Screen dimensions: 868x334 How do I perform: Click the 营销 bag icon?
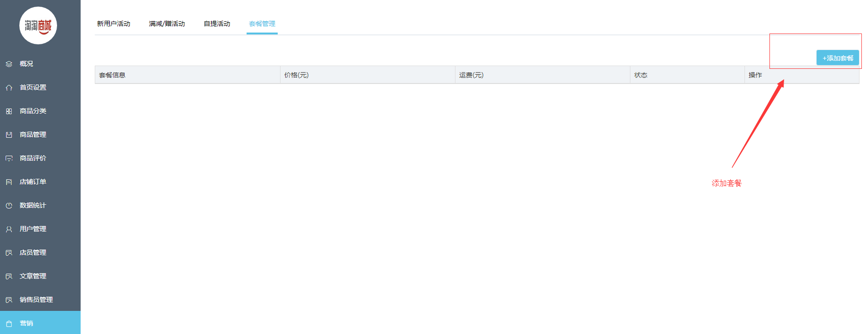tap(9, 323)
